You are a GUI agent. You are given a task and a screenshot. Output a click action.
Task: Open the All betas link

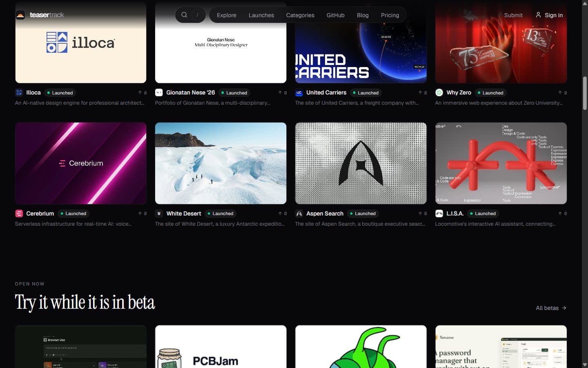click(551, 308)
